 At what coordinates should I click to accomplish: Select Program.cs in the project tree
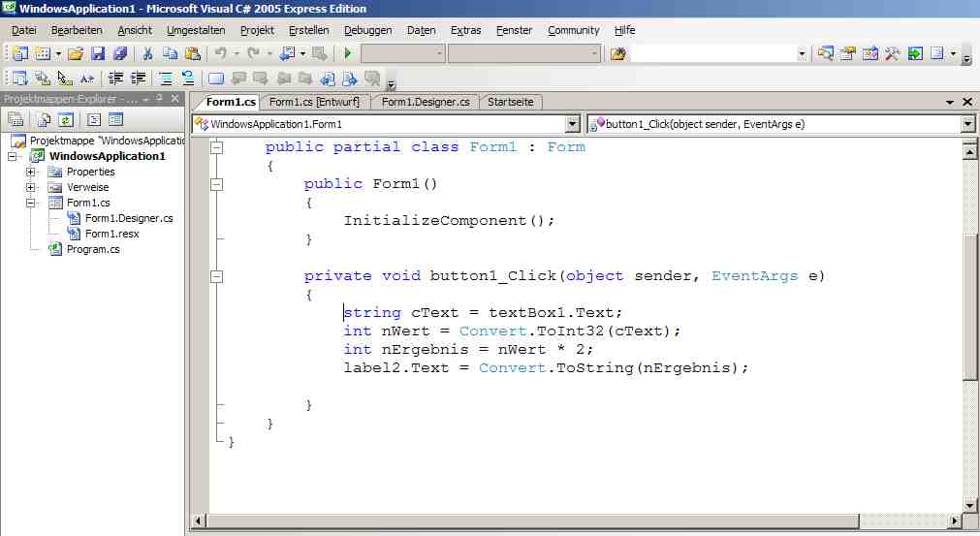click(93, 249)
